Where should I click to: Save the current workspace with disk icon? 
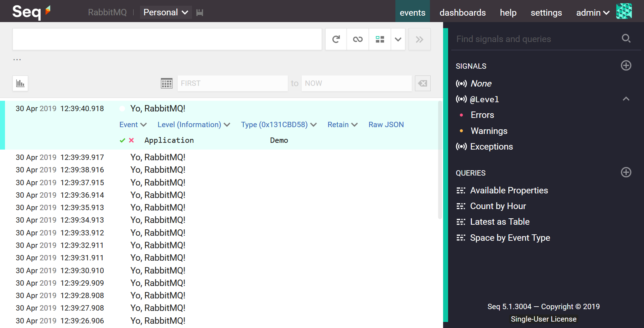[x=200, y=12]
